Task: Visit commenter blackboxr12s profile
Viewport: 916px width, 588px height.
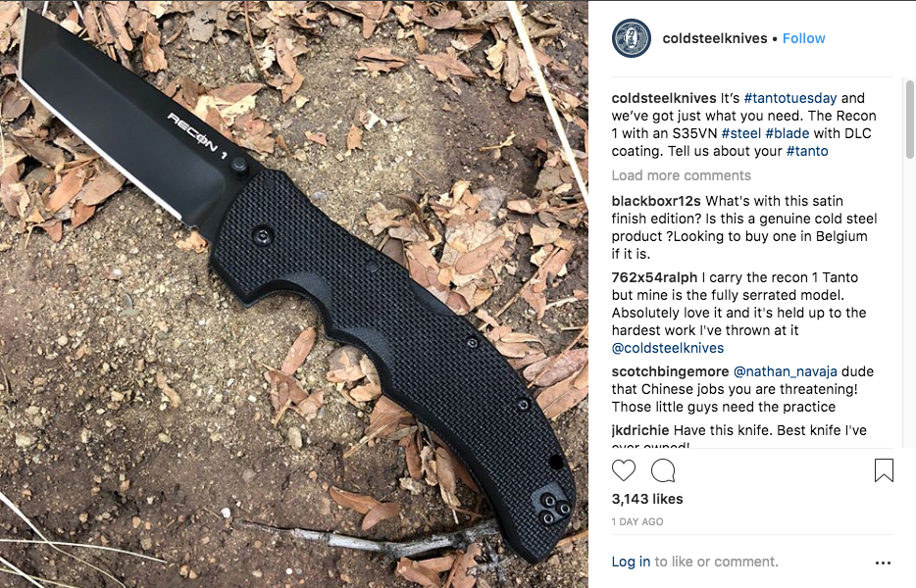Action: [656, 201]
